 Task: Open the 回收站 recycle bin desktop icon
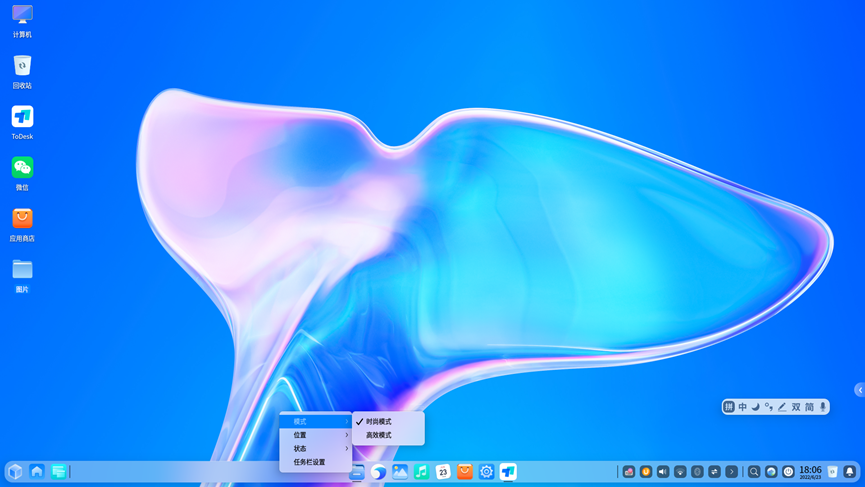click(22, 72)
